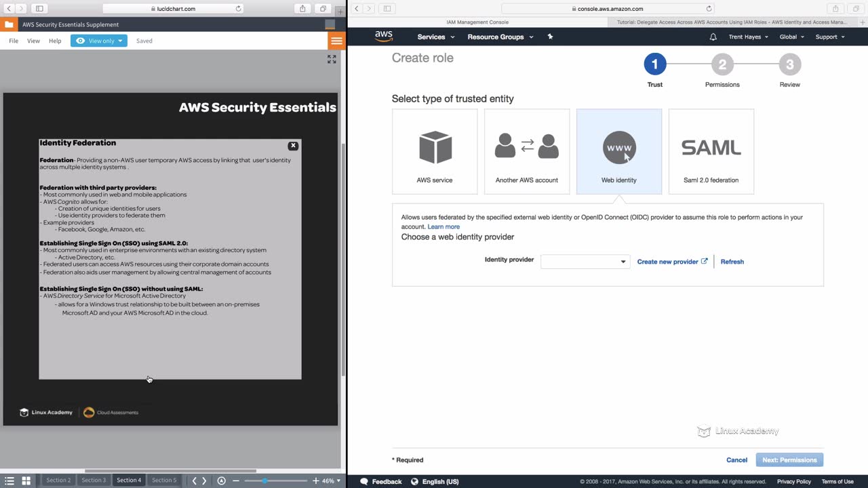Image resolution: width=868 pixels, height=488 pixels.
Task: Click the orange Lucidchart folder icon
Action: tap(9, 24)
